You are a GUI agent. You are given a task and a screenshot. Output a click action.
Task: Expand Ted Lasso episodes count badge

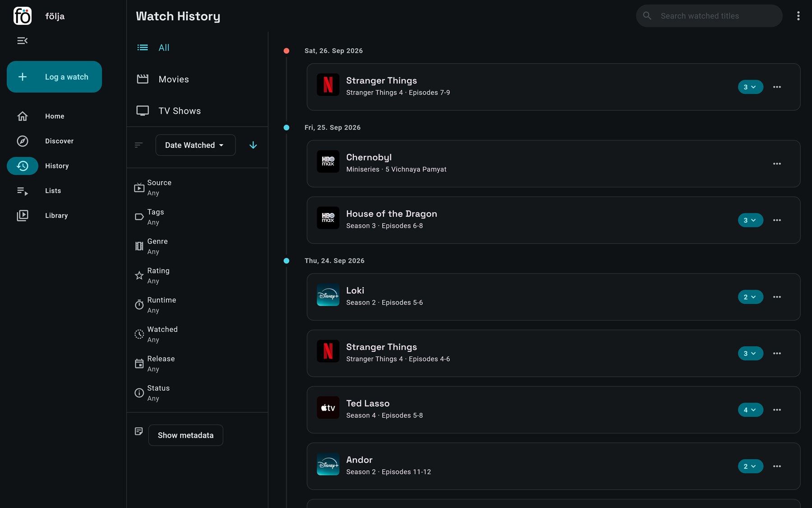click(x=750, y=410)
